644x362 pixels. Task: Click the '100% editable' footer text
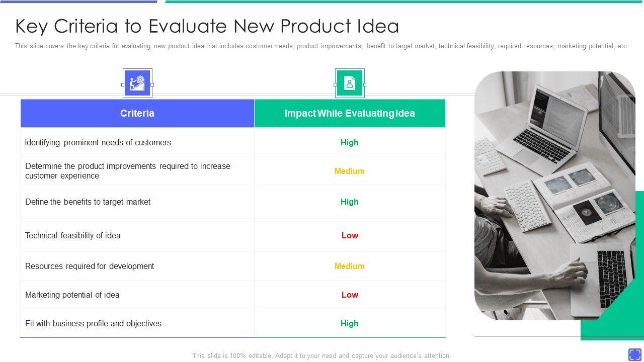(321, 355)
